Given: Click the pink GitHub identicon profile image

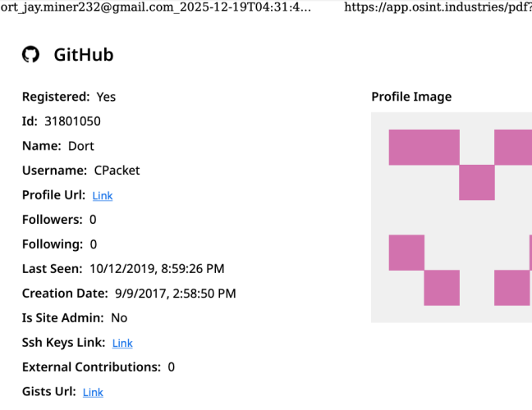Looking at the screenshot, I should click(x=452, y=217).
